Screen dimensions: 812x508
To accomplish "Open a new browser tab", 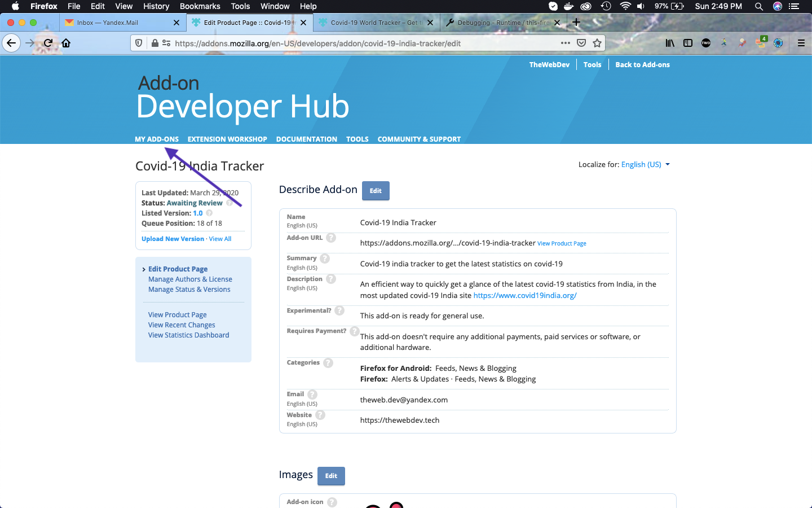I will click(576, 23).
